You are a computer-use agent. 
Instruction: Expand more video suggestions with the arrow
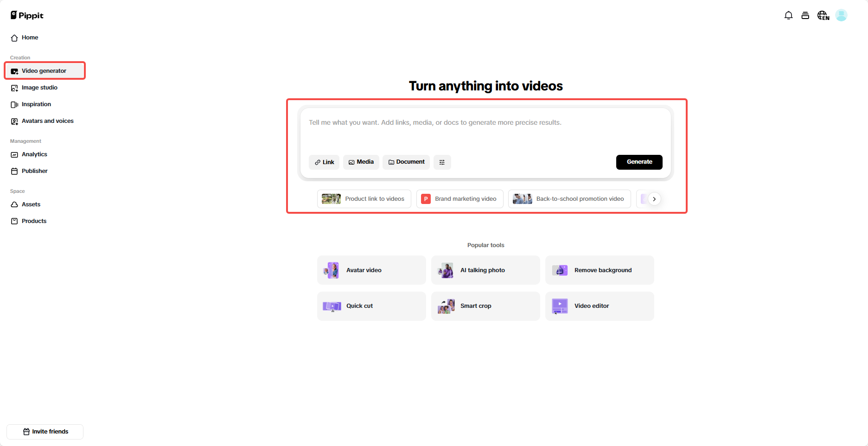[x=654, y=198]
